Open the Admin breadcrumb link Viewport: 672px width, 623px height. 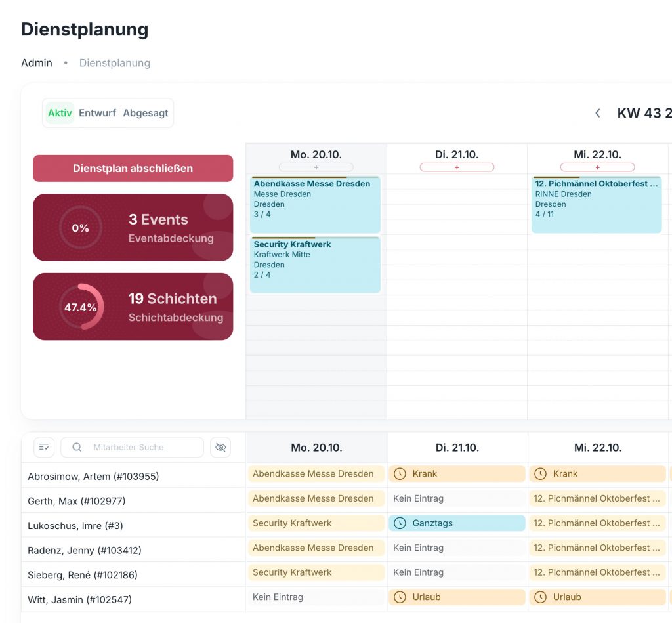37,63
